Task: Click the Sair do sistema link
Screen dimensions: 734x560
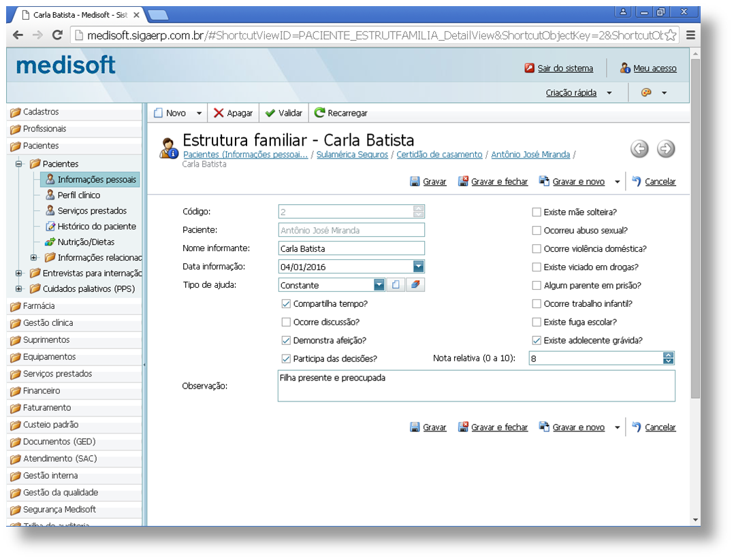Action: [x=565, y=68]
